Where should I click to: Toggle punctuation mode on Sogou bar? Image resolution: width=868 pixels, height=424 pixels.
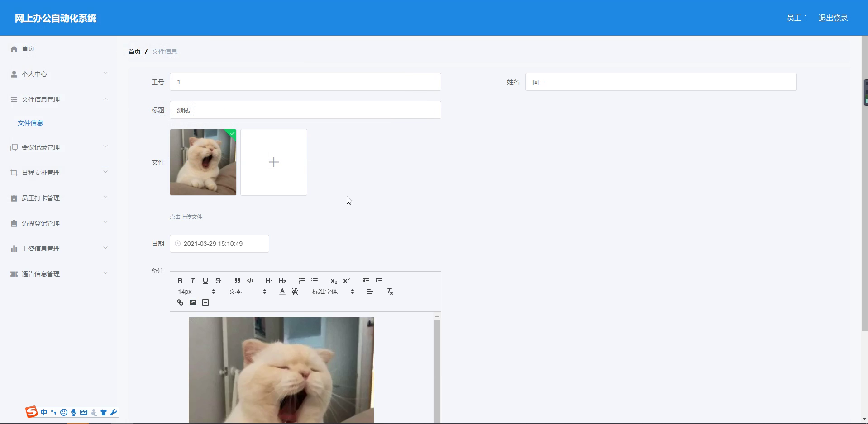54,412
